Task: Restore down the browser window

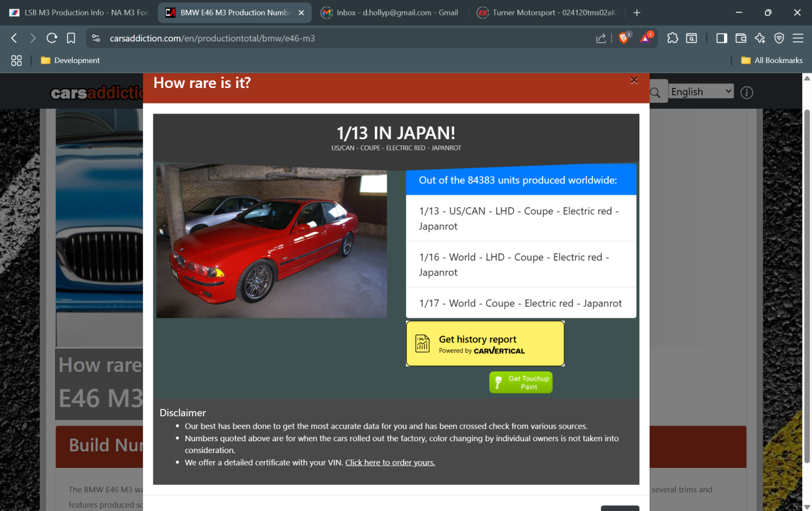Action: pyautogui.click(x=768, y=12)
